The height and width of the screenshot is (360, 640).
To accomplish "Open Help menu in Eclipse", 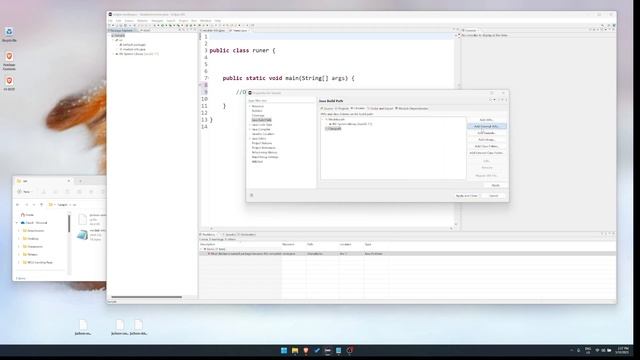I will (x=218, y=20).
